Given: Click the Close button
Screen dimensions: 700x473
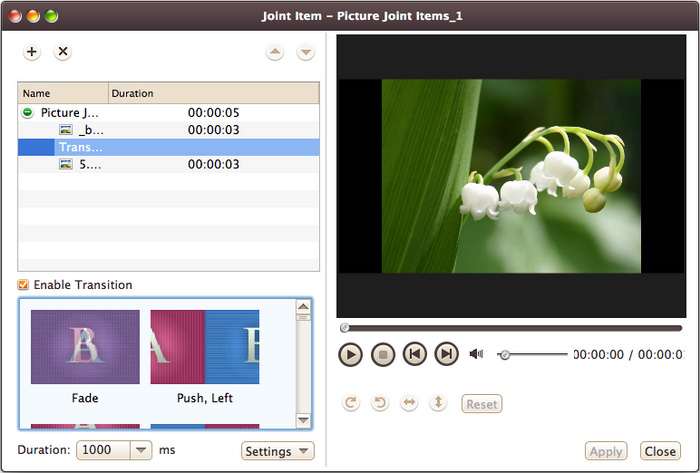Looking at the screenshot, I should (660, 451).
